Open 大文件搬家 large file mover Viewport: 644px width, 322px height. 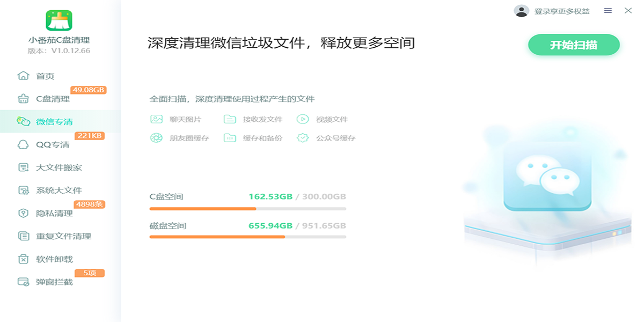(x=58, y=167)
